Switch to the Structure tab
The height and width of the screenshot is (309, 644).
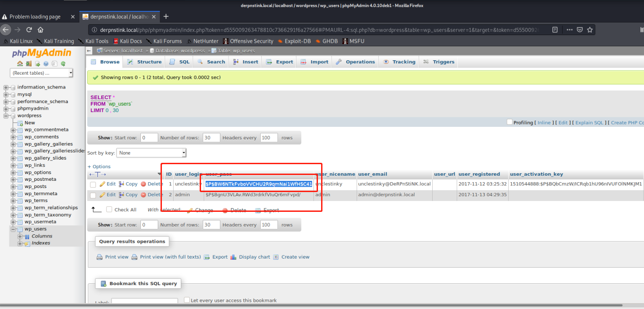[144, 62]
